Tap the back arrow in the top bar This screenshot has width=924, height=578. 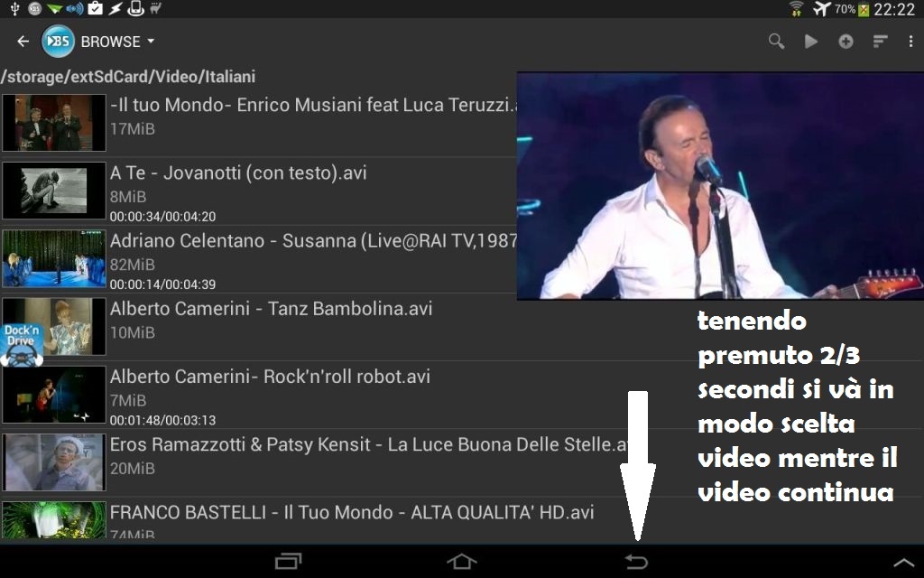23,42
